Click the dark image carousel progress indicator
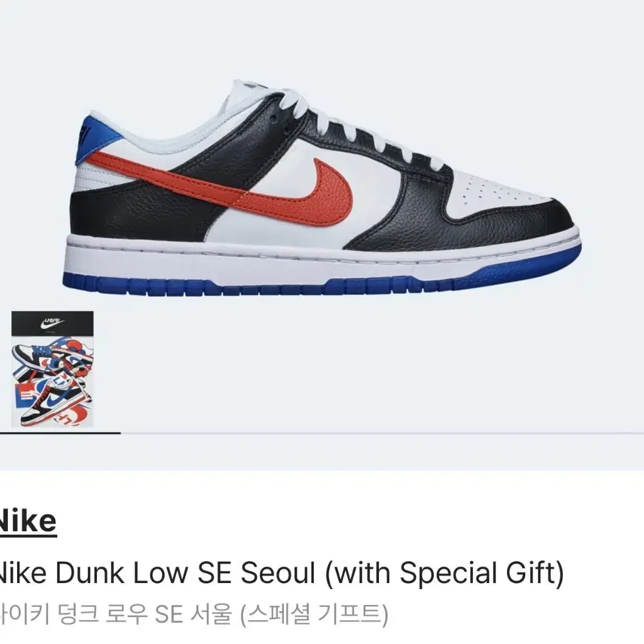 coord(60,433)
